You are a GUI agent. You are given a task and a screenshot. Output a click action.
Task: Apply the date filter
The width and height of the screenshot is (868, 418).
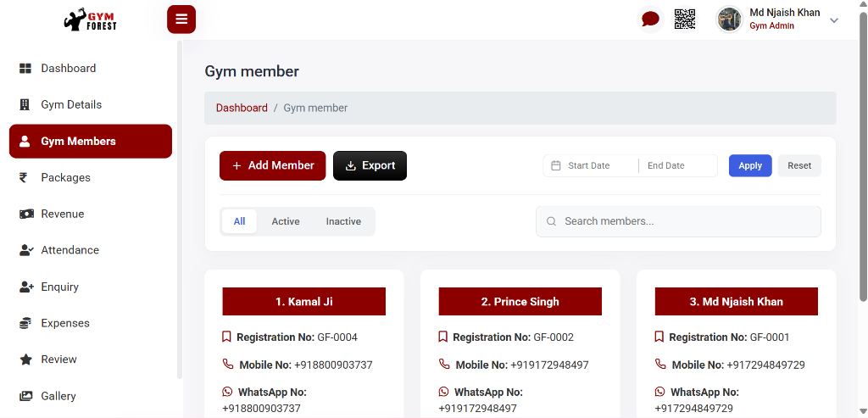pyautogui.click(x=750, y=165)
